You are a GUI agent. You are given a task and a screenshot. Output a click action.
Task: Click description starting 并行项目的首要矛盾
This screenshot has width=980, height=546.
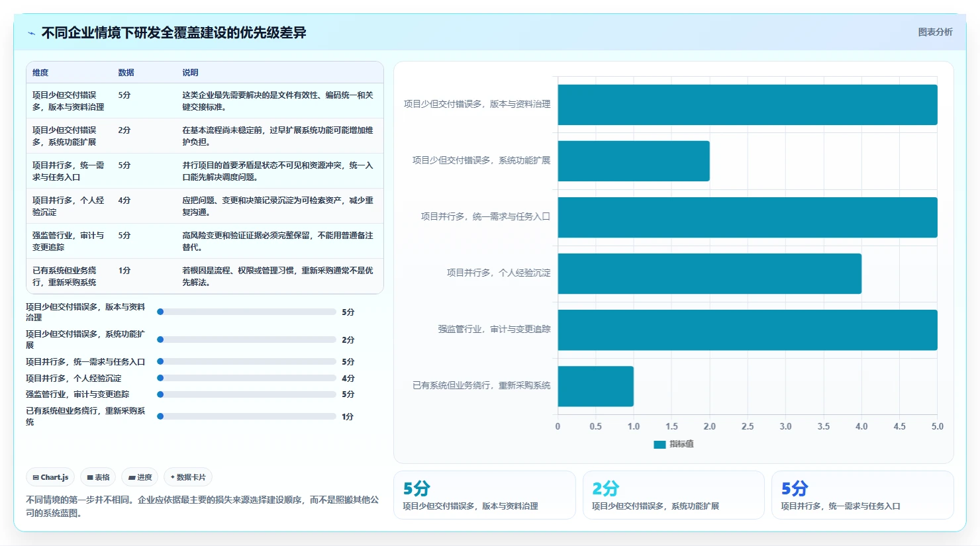click(278, 171)
